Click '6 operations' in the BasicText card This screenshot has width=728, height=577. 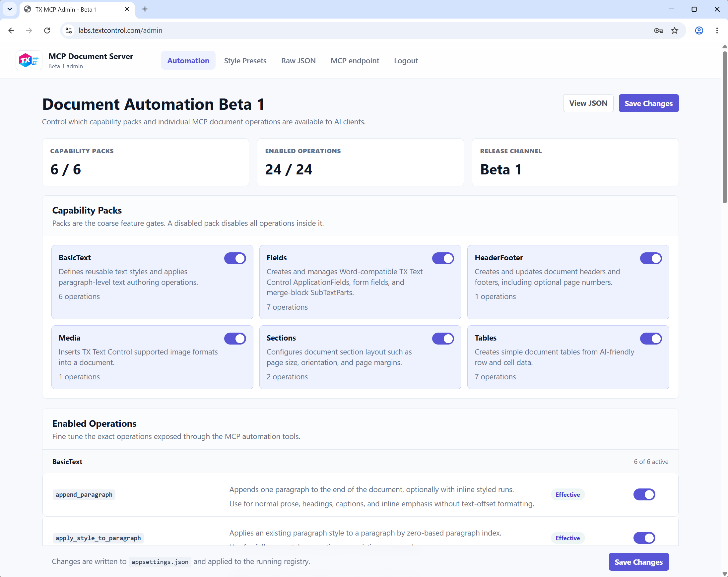(x=79, y=296)
